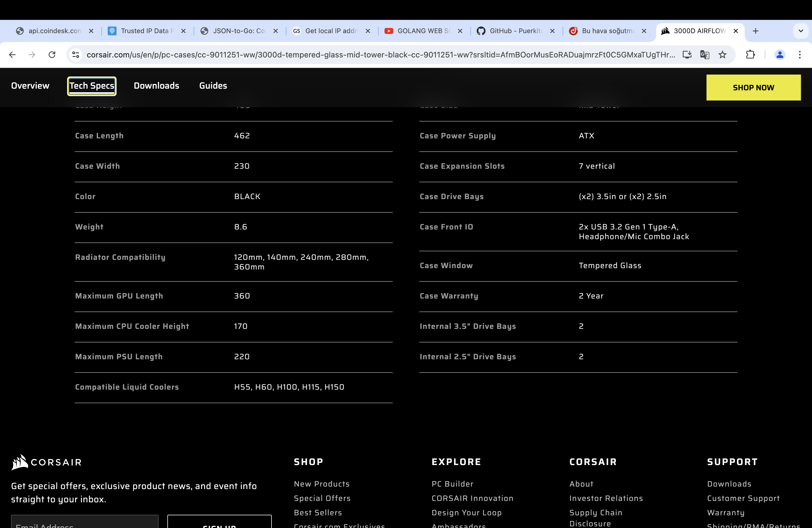Click the 'Maximum CPU Cooler Height' label

[x=132, y=326]
